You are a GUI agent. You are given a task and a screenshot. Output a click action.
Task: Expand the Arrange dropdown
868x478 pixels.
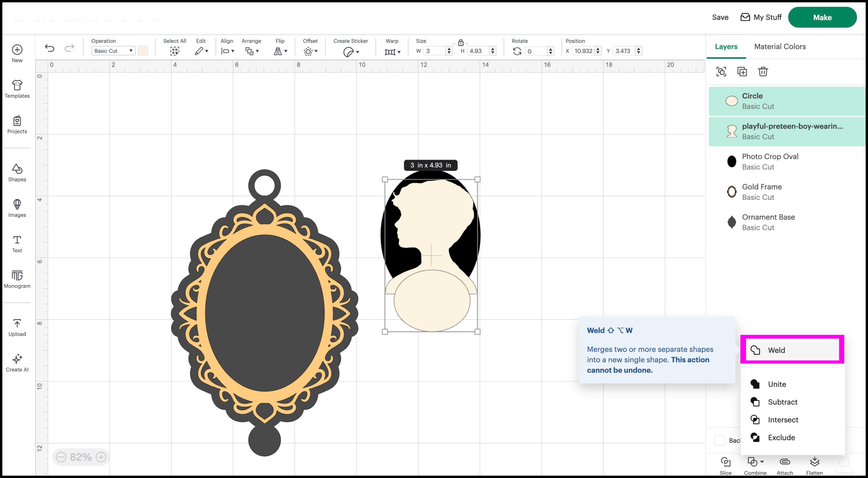(x=251, y=51)
